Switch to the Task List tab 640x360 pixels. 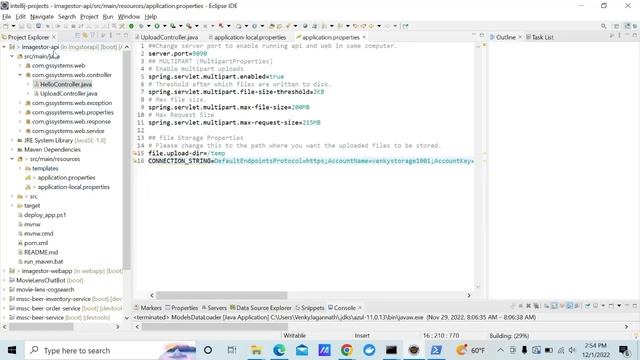point(540,37)
